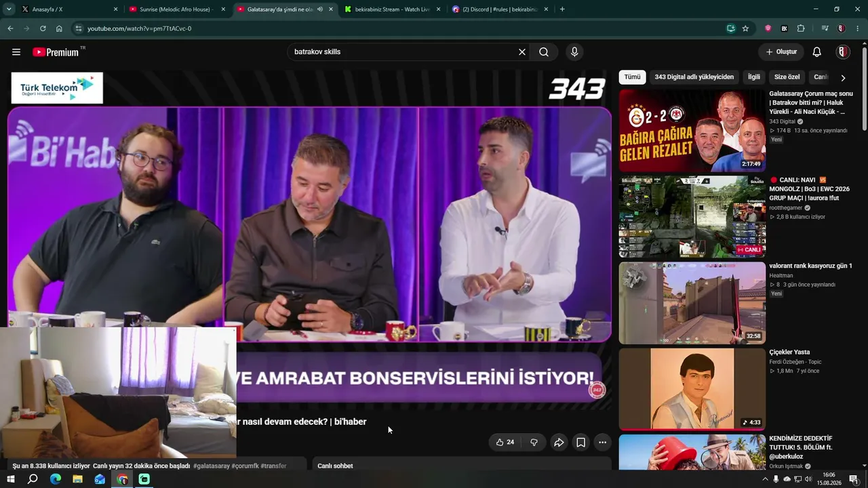This screenshot has height=488, width=868.
Task: Like the video with thumbs up
Action: [x=505, y=443]
